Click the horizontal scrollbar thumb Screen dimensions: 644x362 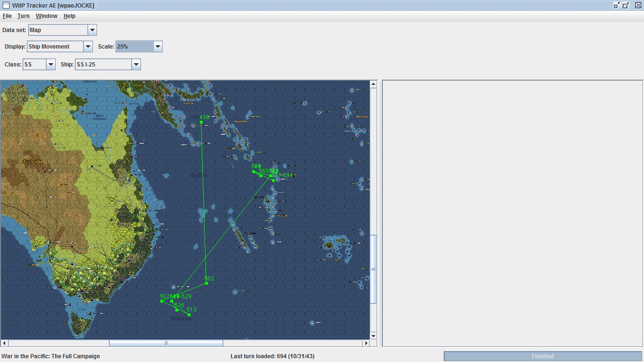(x=166, y=343)
